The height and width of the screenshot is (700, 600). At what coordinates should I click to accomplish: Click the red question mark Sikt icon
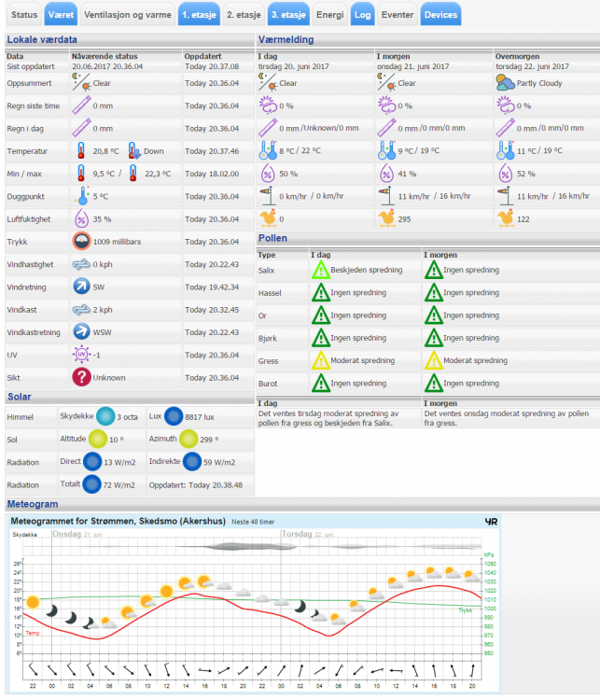[x=82, y=376]
